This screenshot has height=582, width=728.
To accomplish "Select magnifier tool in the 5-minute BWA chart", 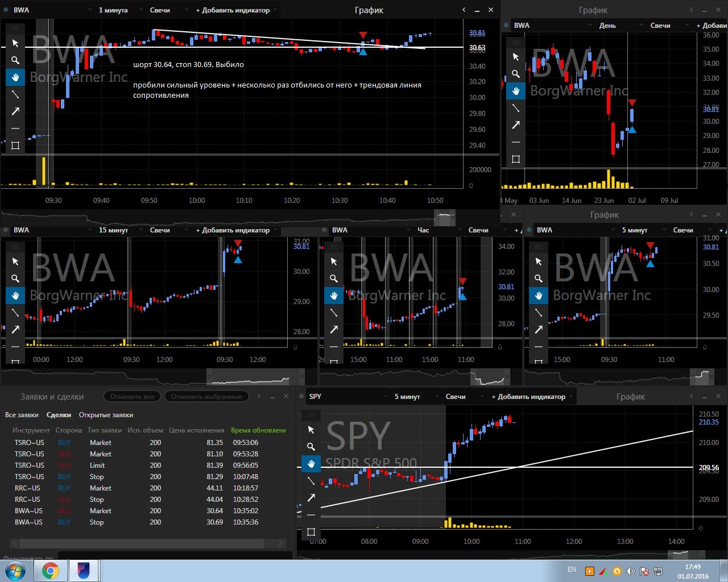I will [539, 278].
